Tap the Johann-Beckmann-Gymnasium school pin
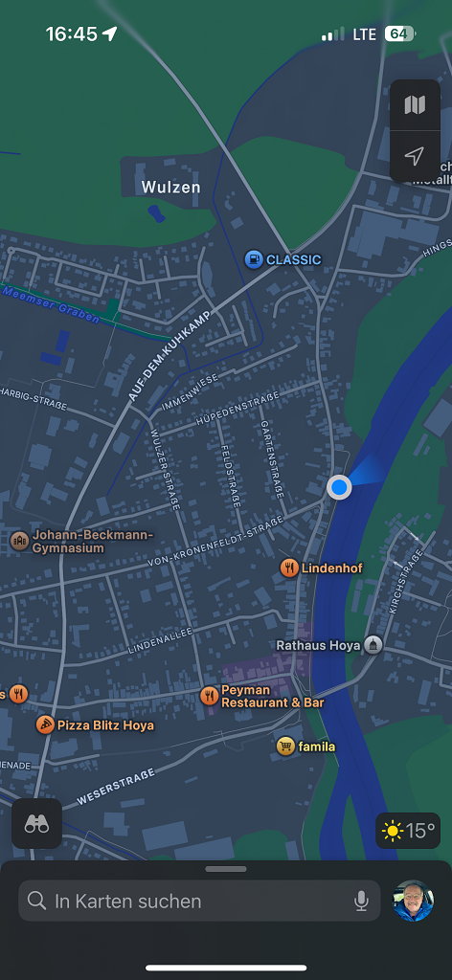The image size is (452, 980). tap(19, 541)
